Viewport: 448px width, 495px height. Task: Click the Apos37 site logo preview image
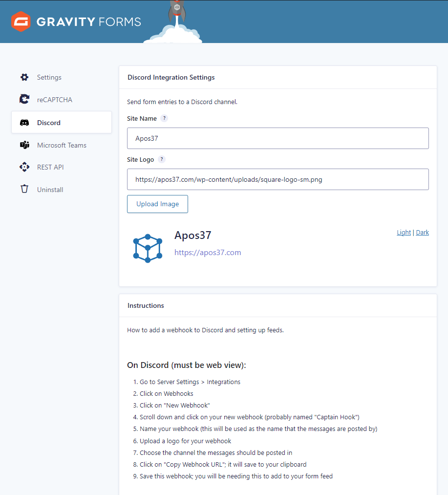[x=147, y=248]
